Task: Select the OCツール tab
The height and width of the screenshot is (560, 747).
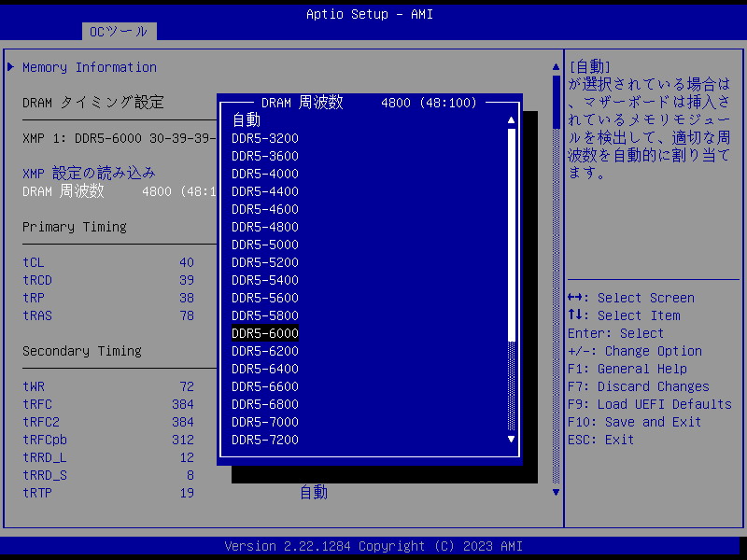Action: point(120,32)
